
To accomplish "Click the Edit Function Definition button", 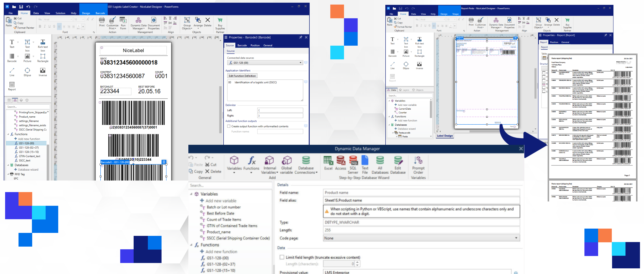I will (x=242, y=76).
